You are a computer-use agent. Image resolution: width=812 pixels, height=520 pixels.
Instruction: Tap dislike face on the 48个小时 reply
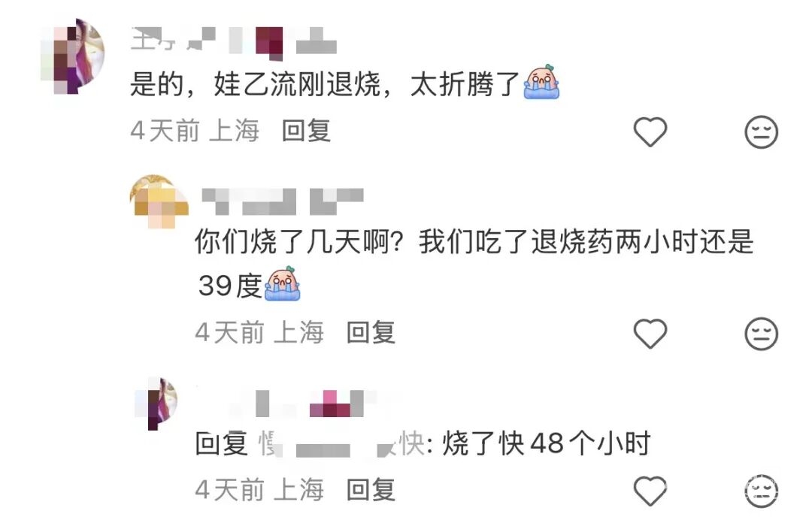pyautogui.click(x=761, y=491)
